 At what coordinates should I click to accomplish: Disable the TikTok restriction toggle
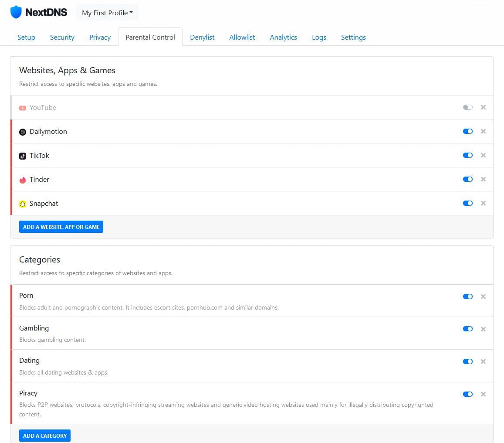coord(467,155)
